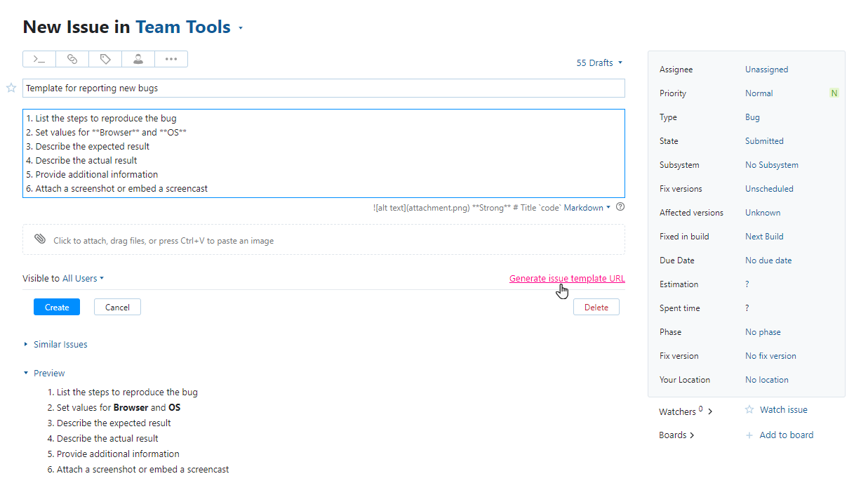Click the plus icon next to Add to board
868x495 pixels.
(x=749, y=435)
